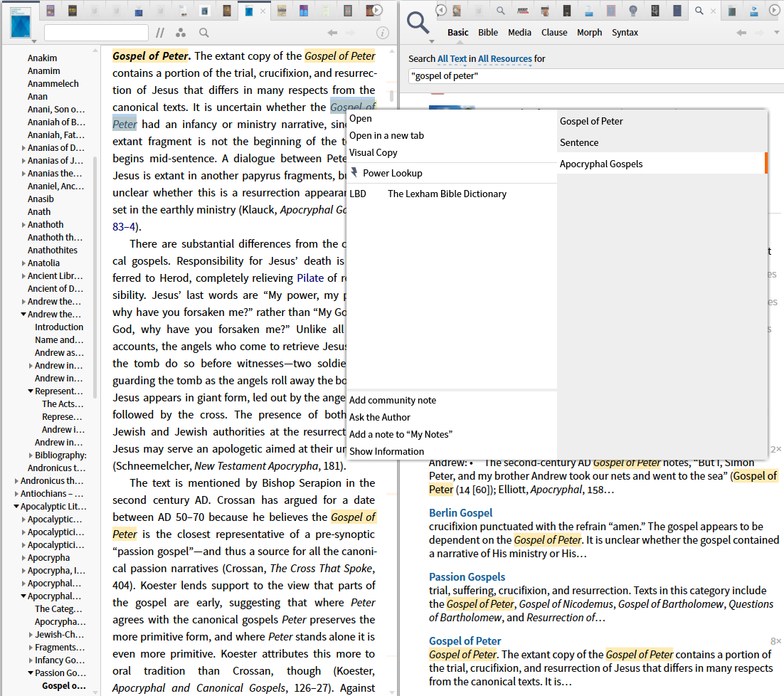Open the Berlin Gospel search result
Image resolution: width=784 pixels, height=696 pixels.
[460, 513]
